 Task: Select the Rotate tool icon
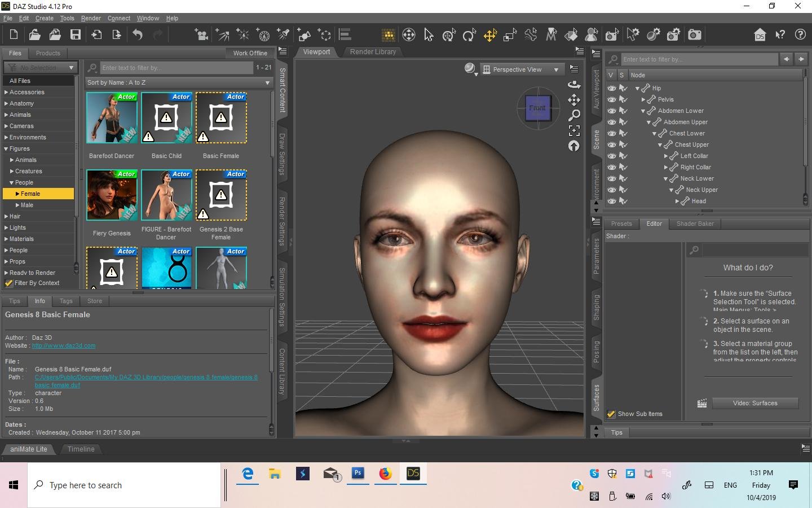tap(469, 35)
